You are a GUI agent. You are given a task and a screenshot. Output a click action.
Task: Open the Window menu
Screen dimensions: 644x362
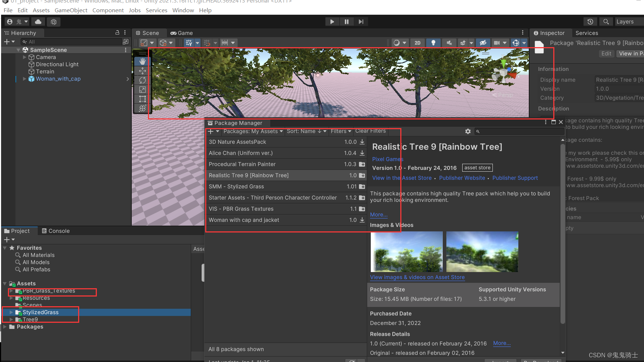183,10
